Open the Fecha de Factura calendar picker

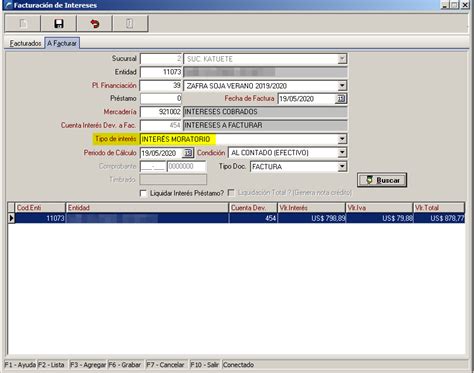coord(341,99)
